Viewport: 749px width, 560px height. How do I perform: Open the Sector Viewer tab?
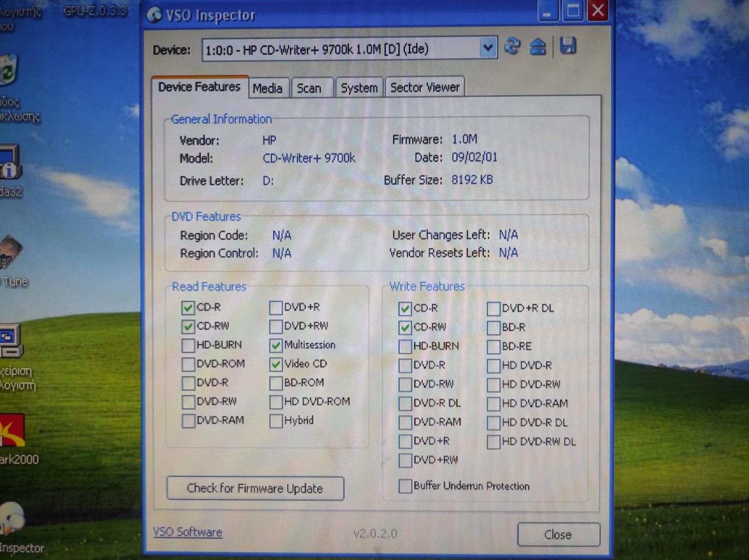click(x=425, y=87)
